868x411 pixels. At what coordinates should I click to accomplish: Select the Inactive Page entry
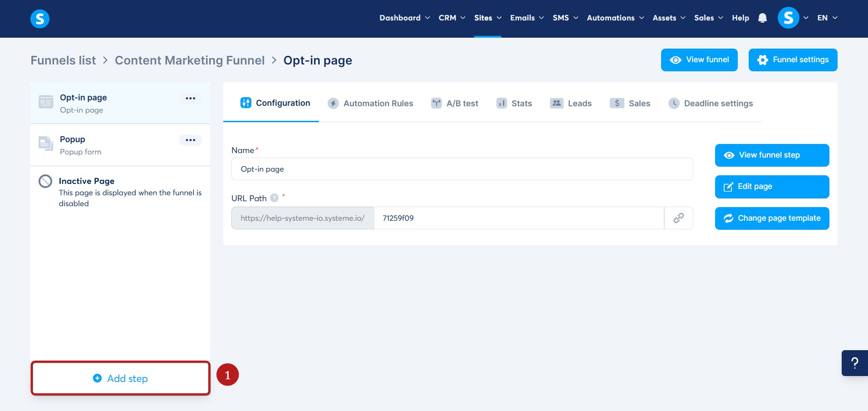(120, 192)
